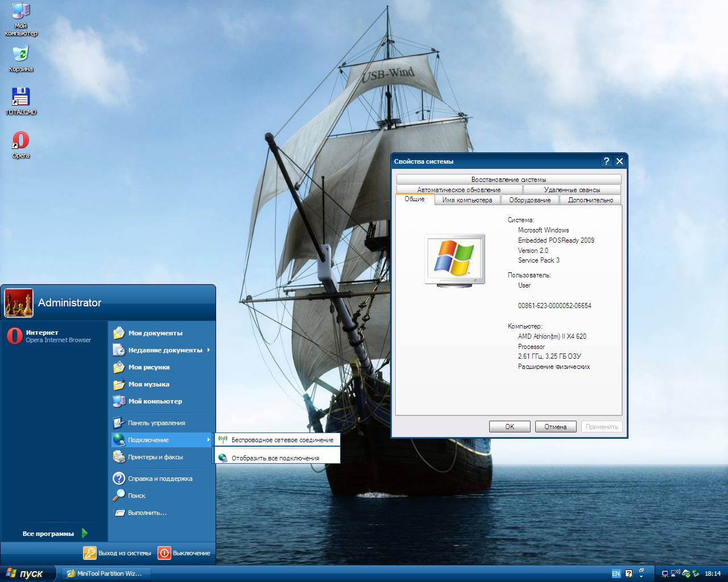Expand the Недавние документы submenu arrow

click(x=209, y=350)
